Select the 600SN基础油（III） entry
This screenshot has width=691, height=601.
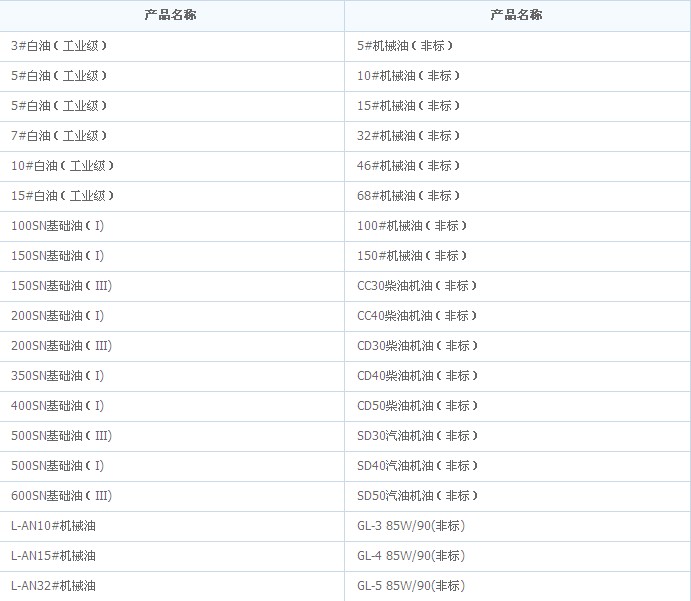click(x=61, y=496)
